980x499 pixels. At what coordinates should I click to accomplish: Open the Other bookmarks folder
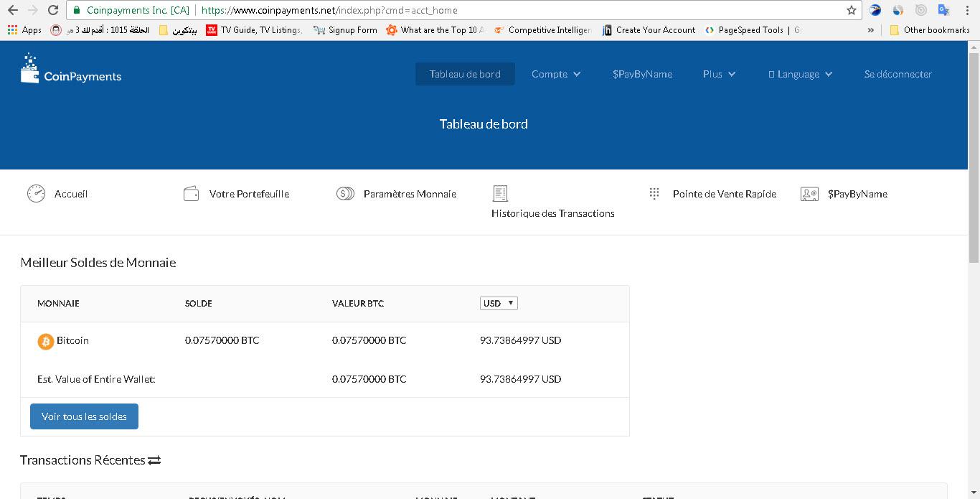point(930,30)
